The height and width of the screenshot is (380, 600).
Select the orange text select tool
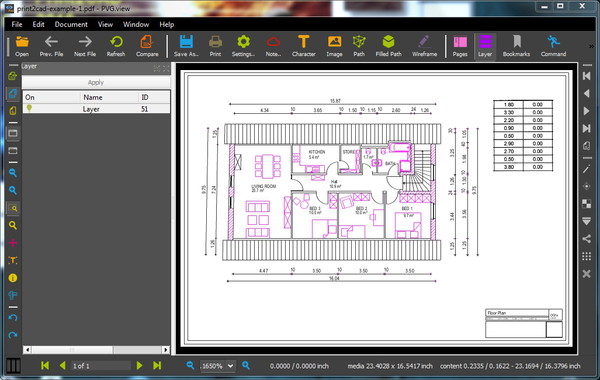coord(13,261)
